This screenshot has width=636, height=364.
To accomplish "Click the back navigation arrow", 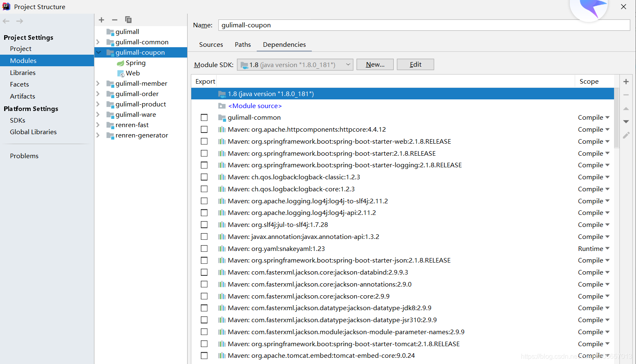I will tap(6, 21).
